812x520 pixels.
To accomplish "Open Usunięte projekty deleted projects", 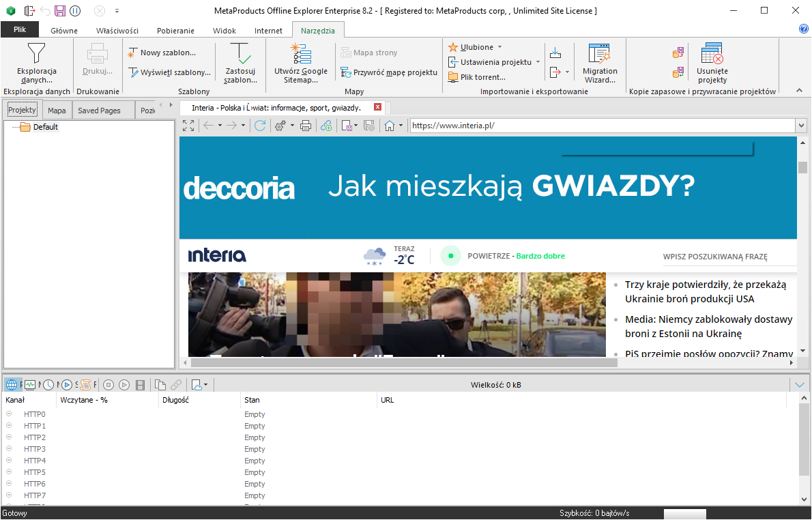I will coord(712,63).
